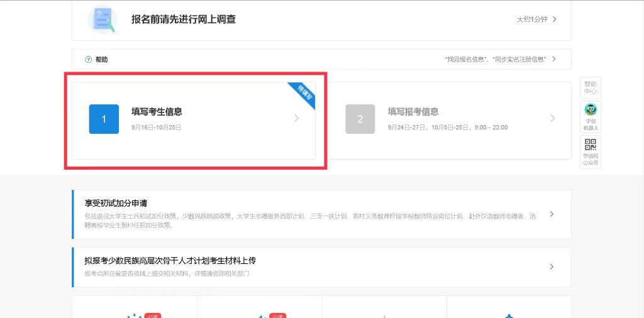
Task: Open 帮助中心 in the side panel
Action: (x=591, y=87)
